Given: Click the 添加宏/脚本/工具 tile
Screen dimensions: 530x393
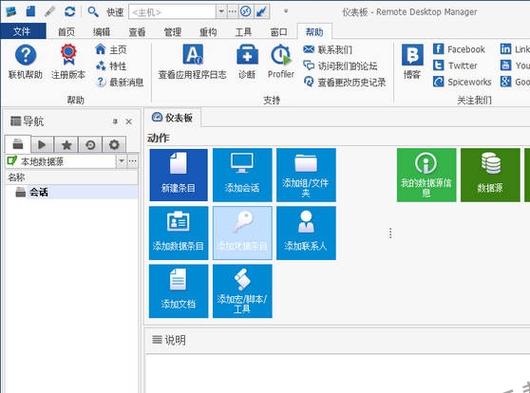Looking at the screenshot, I should click(x=242, y=291).
